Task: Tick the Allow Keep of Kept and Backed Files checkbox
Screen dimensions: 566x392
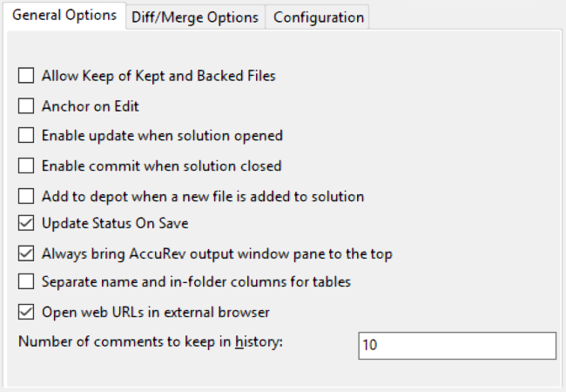Action: pos(26,77)
